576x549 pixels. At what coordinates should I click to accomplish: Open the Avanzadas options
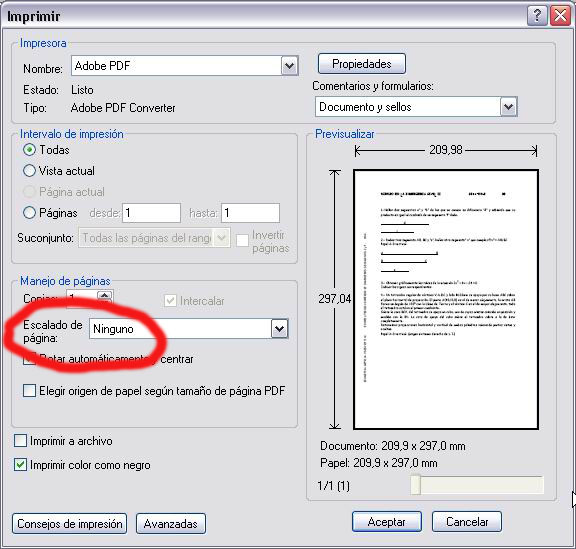pyautogui.click(x=171, y=523)
